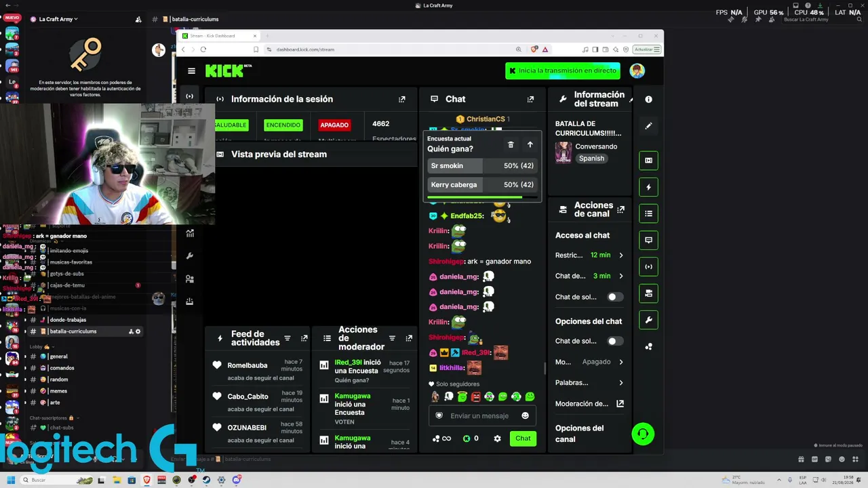Click the Spanish language tag
Image resolution: width=868 pixels, height=488 pixels.
591,159
